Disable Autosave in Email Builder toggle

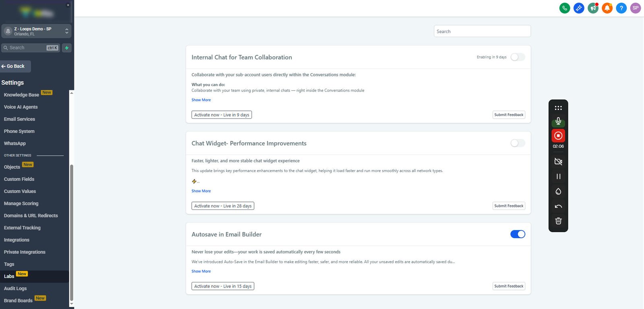pos(518,234)
